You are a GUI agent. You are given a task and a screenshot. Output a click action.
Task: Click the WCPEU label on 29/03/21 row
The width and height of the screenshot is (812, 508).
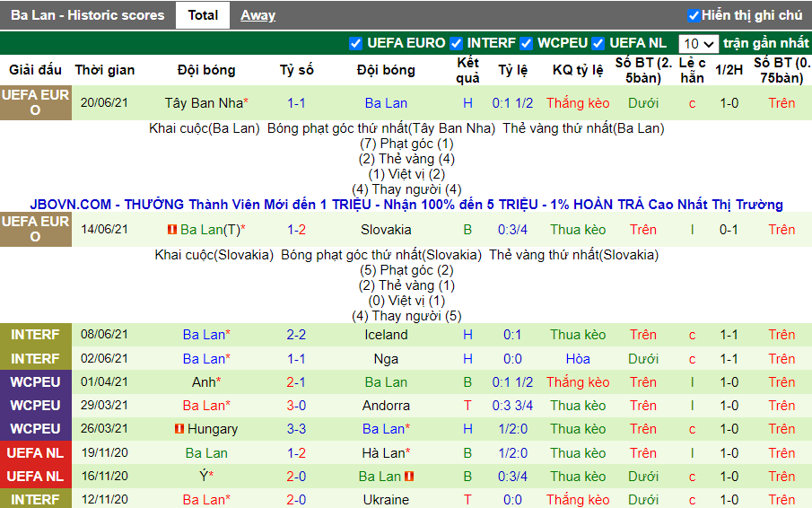pyautogui.click(x=35, y=406)
